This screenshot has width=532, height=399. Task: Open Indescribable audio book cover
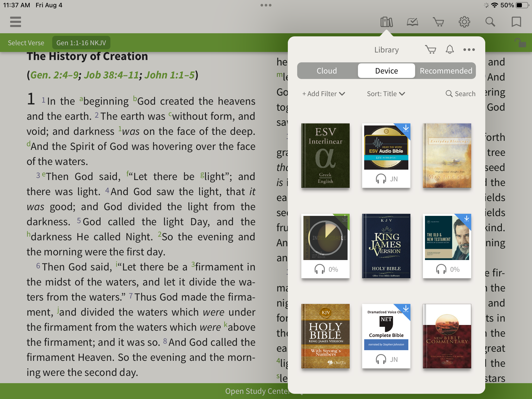325,237
